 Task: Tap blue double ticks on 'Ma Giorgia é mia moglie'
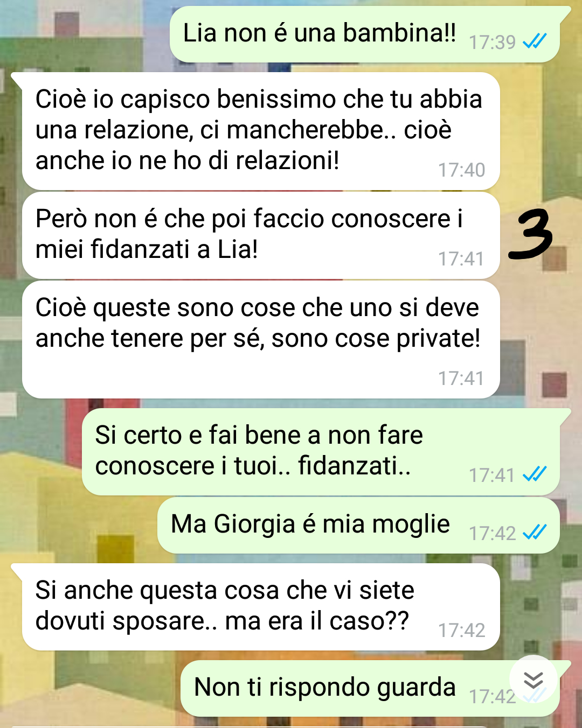pyautogui.click(x=535, y=532)
